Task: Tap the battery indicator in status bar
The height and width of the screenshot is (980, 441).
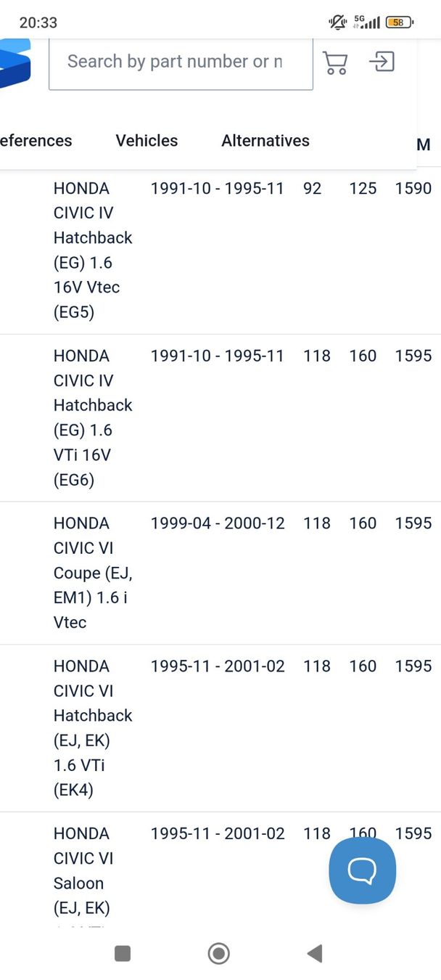Action: (x=399, y=23)
